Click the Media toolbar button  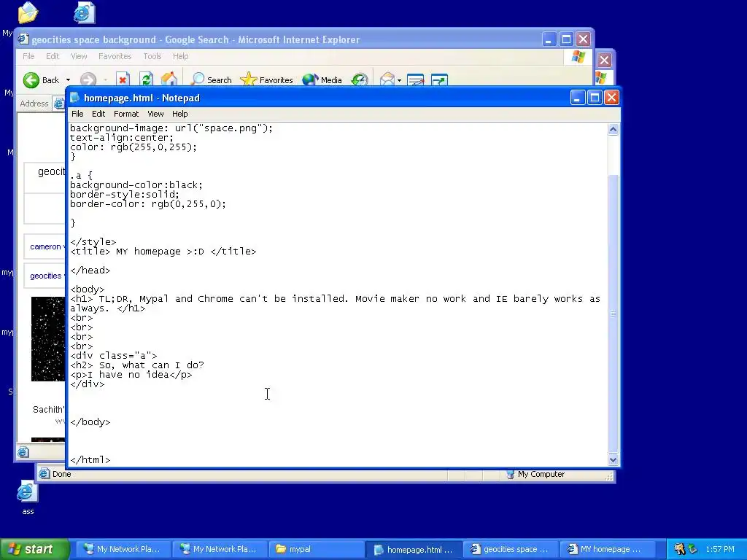tap(322, 80)
